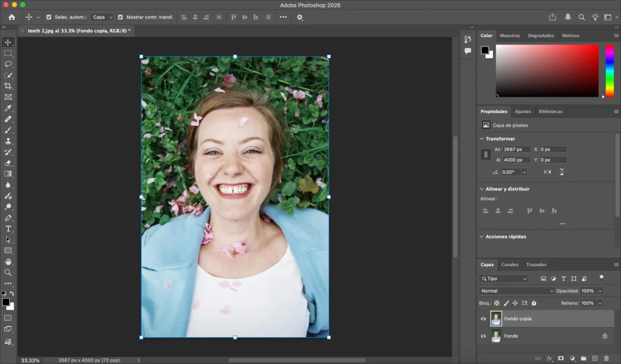Select the Crop tool
621x364 pixels.
pos(8,86)
